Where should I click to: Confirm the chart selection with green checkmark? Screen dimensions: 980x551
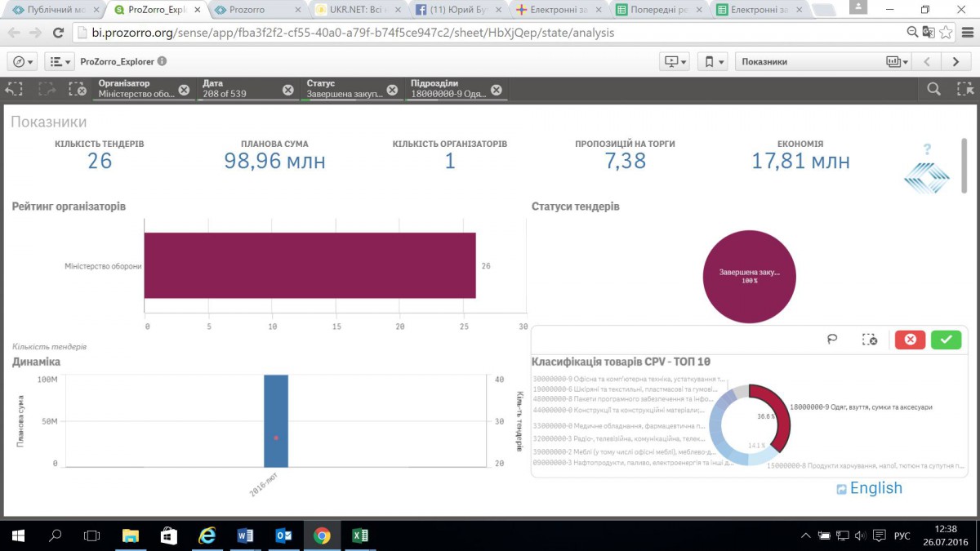coord(946,340)
